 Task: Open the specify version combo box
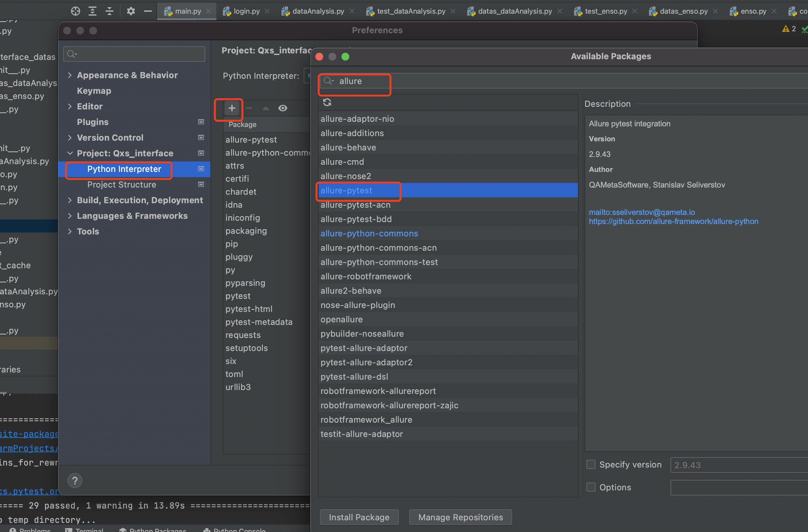point(739,465)
